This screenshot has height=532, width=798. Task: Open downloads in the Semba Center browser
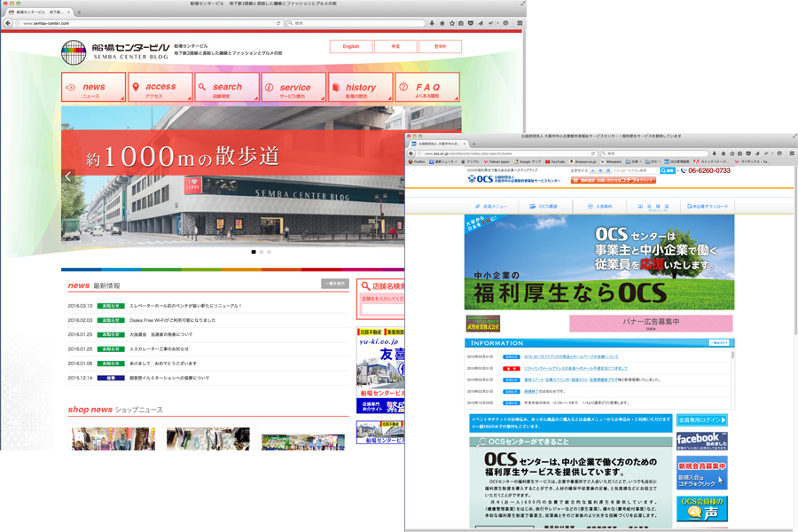pyautogui.click(x=432, y=23)
